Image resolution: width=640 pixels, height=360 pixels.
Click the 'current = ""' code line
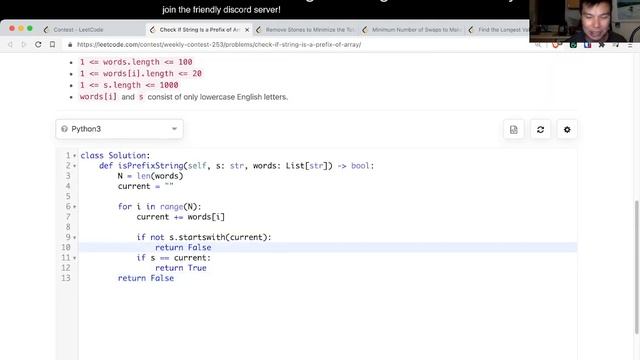pyautogui.click(x=146, y=186)
